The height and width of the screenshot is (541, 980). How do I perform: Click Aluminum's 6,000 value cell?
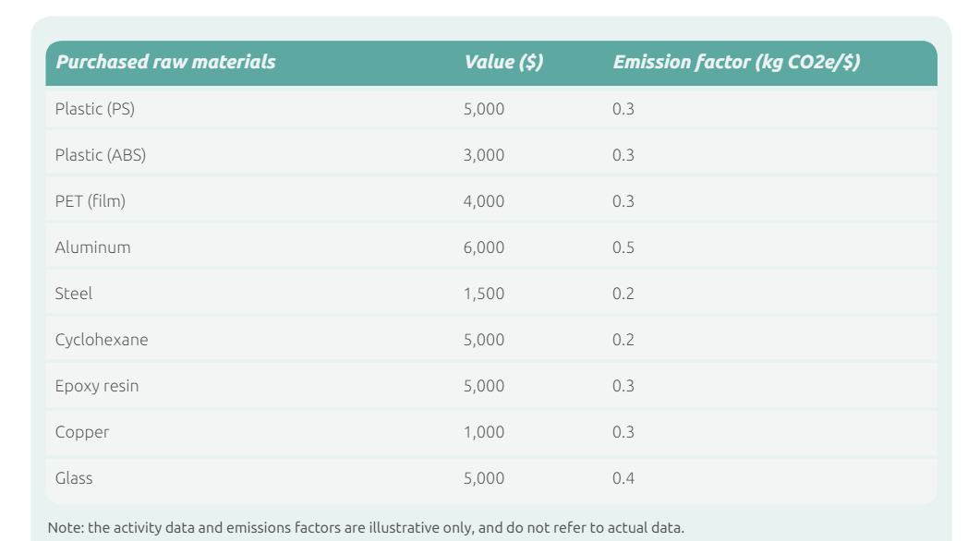pyautogui.click(x=484, y=247)
